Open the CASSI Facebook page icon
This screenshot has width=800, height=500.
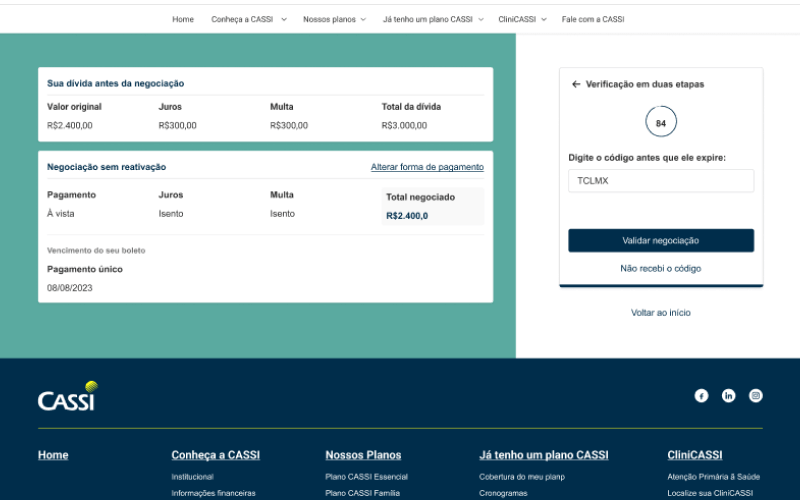pos(701,395)
